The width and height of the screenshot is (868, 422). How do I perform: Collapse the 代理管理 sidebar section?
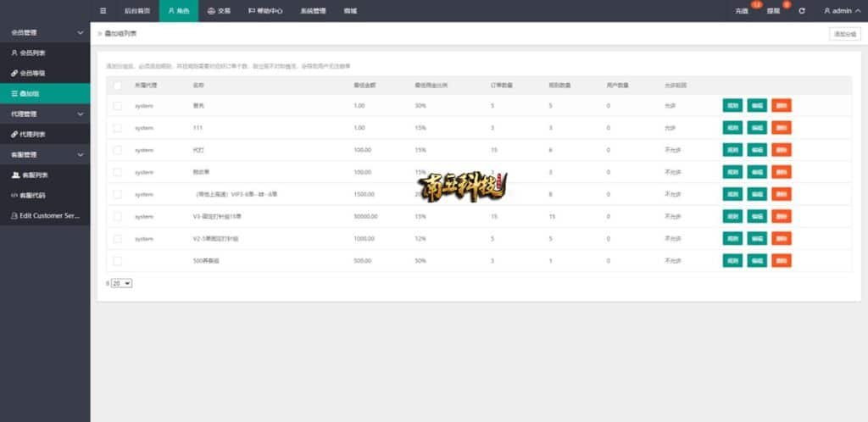[x=45, y=114]
